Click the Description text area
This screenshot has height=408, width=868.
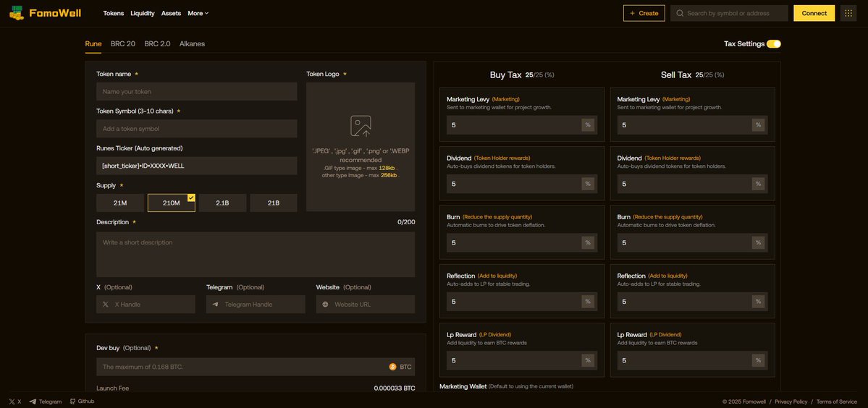256,255
